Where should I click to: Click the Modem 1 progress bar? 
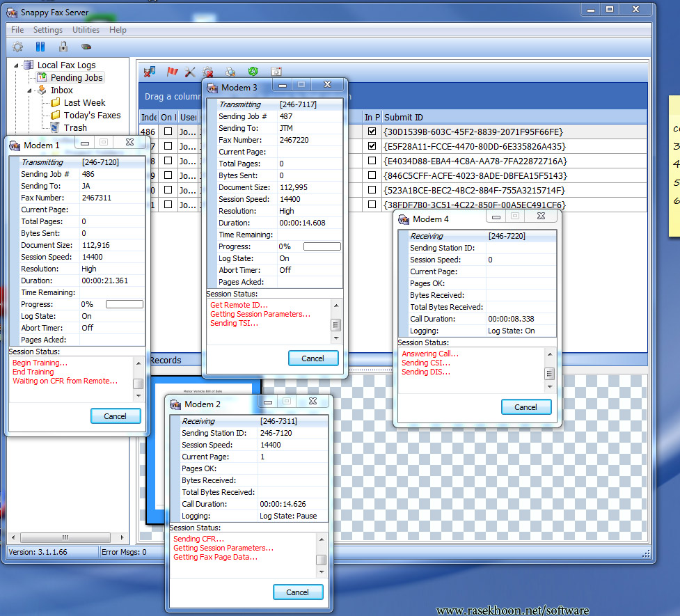tap(124, 305)
